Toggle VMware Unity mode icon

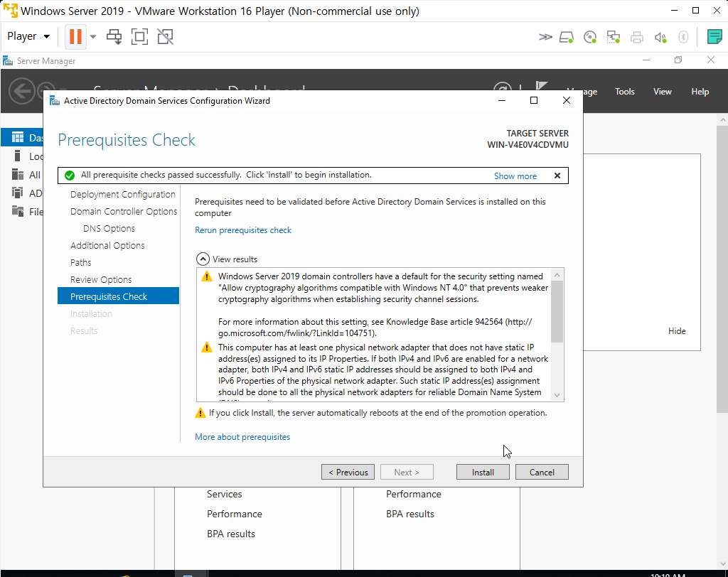pos(165,36)
